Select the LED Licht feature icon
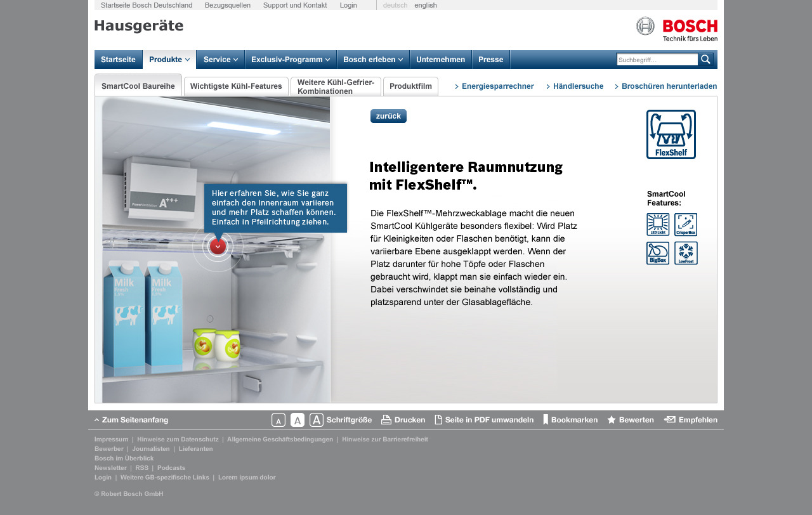 point(658,224)
